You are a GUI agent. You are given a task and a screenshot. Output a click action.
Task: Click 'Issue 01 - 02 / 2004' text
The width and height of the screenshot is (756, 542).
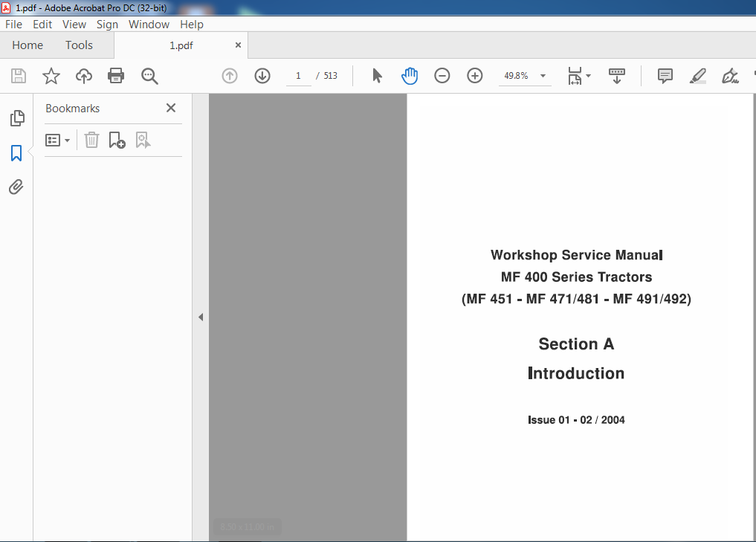(x=576, y=420)
